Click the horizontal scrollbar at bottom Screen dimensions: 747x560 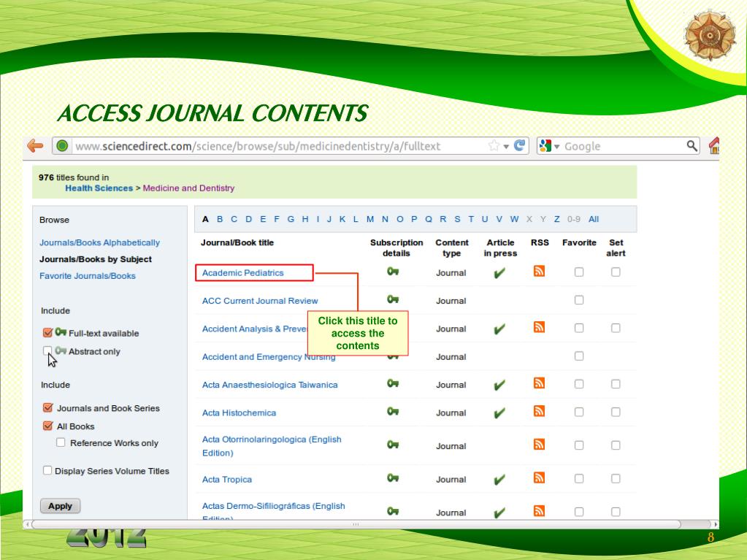(356, 524)
